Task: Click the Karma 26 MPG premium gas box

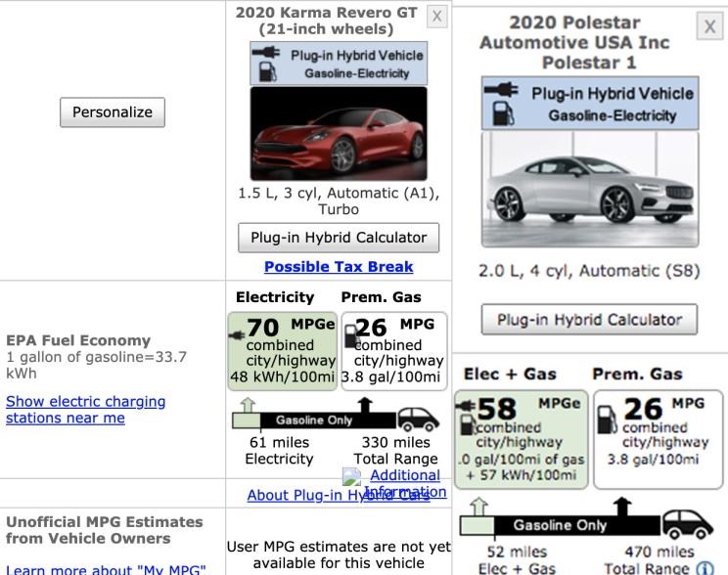Action: pyautogui.click(x=394, y=351)
